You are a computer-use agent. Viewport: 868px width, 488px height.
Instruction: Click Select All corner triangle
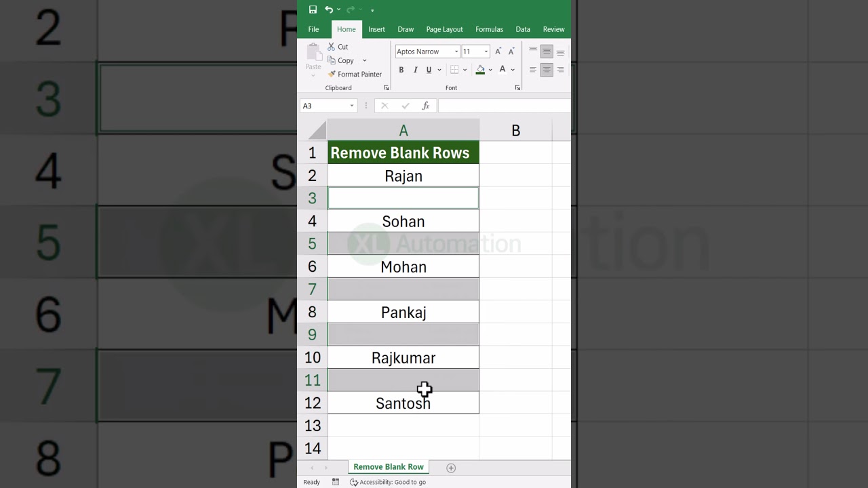point(317,130)
